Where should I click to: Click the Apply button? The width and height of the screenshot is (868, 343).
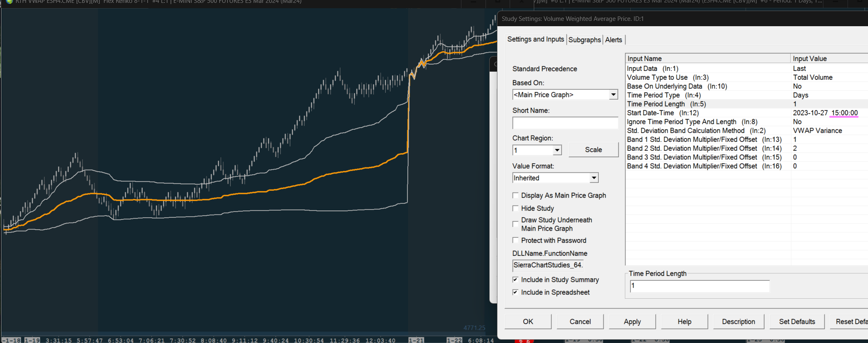tap(632, 322)
